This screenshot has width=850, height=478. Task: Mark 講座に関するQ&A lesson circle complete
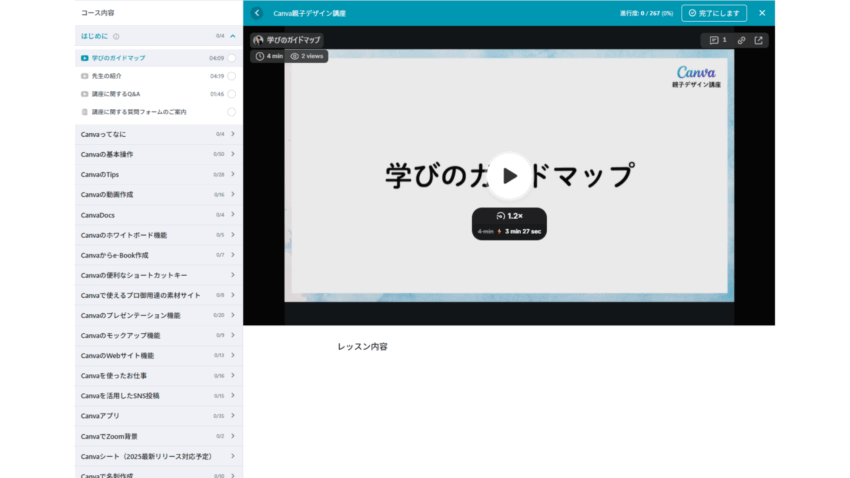pyautogui.click(x=231, y=94)
